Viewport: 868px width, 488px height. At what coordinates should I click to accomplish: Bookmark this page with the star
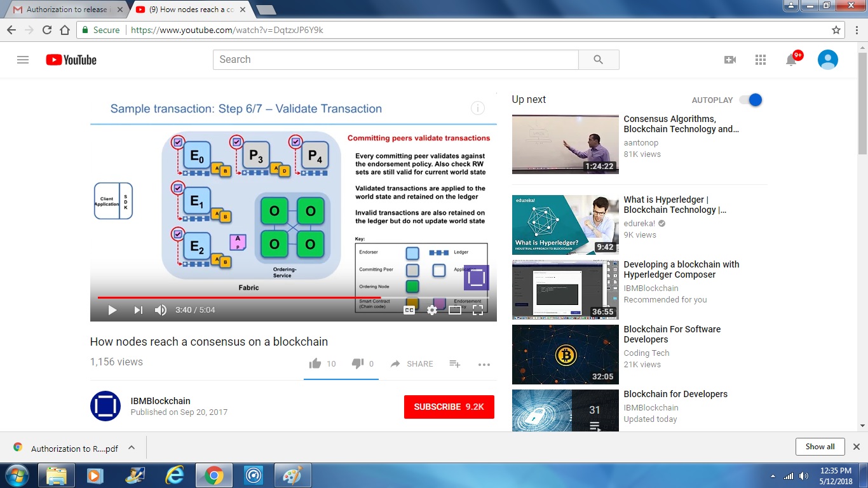(x=836, y=30)
